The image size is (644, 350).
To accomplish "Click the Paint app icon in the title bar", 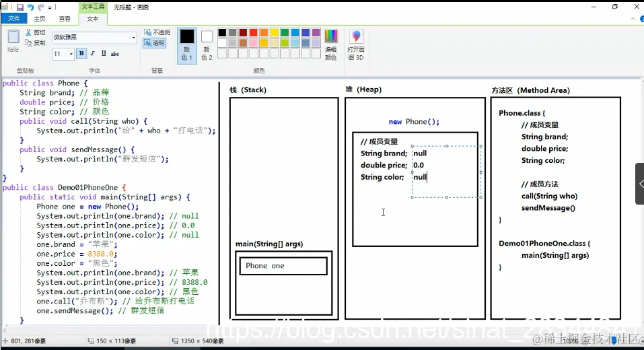I will pyautogui.click(x=5, y=7).
